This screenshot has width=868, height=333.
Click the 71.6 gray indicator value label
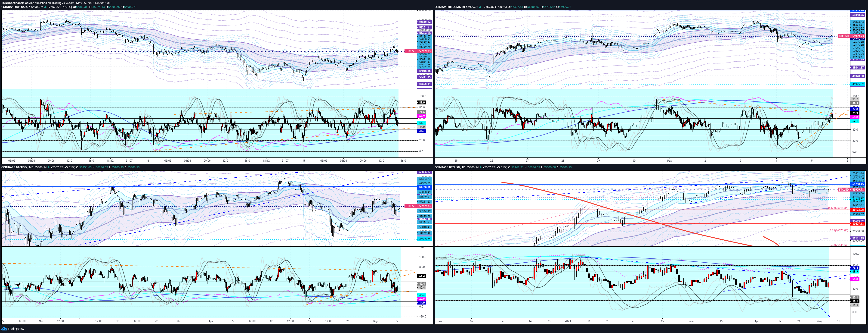coord(422,112)
